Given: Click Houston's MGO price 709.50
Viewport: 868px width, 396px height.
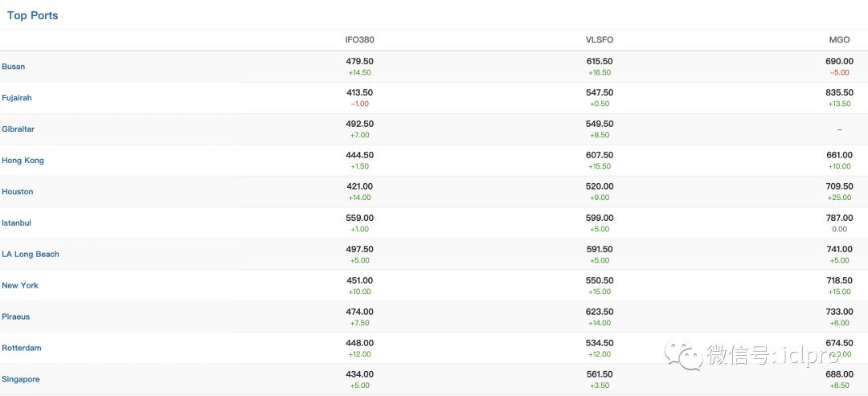Looking at the screenshot, I should (839, 186).
